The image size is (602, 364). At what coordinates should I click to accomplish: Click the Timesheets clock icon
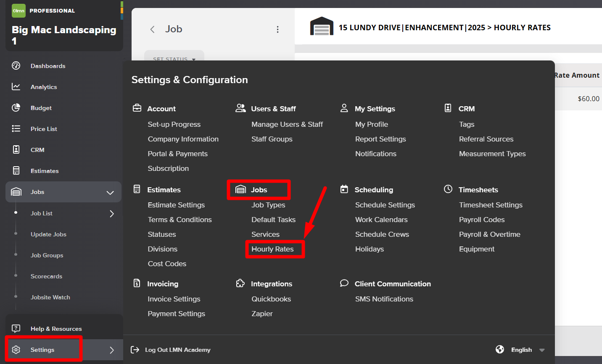[448, 189]
